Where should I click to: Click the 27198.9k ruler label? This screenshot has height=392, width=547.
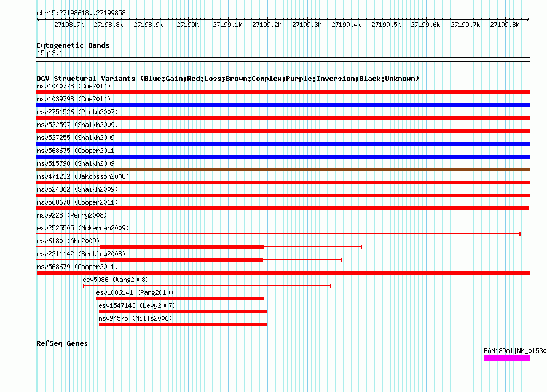148,25
